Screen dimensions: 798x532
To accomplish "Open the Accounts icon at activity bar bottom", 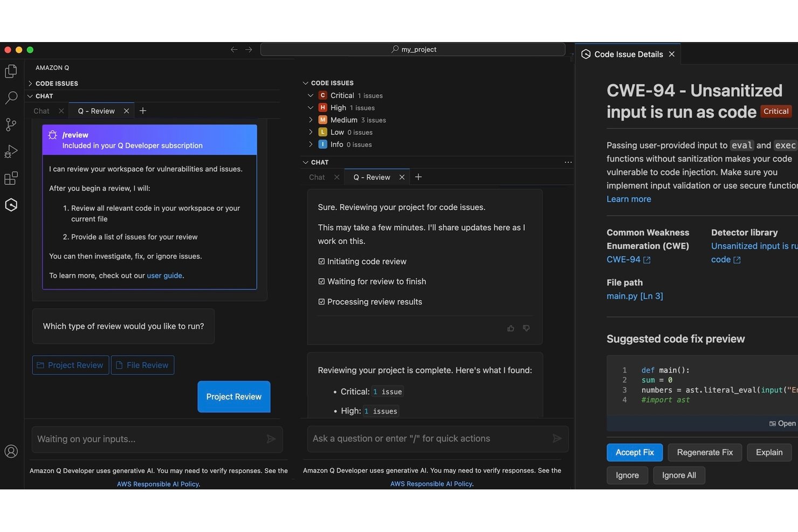I will pyautogui.click(x=11, y=451).
